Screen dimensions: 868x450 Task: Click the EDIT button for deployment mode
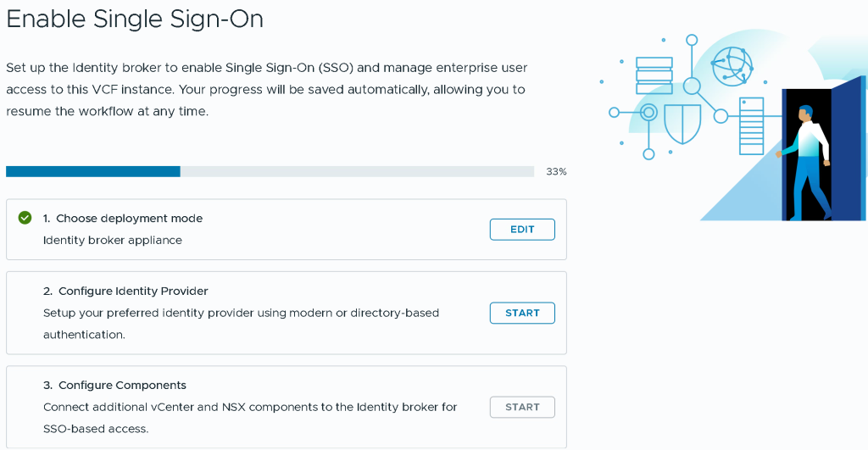[522, 229]
